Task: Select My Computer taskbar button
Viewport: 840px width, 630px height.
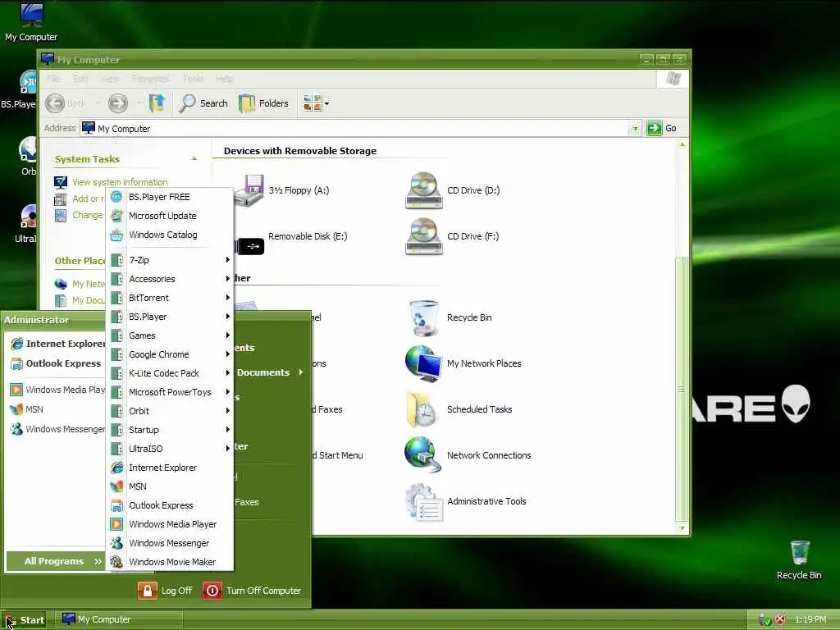Action: (x=118, y=619)
